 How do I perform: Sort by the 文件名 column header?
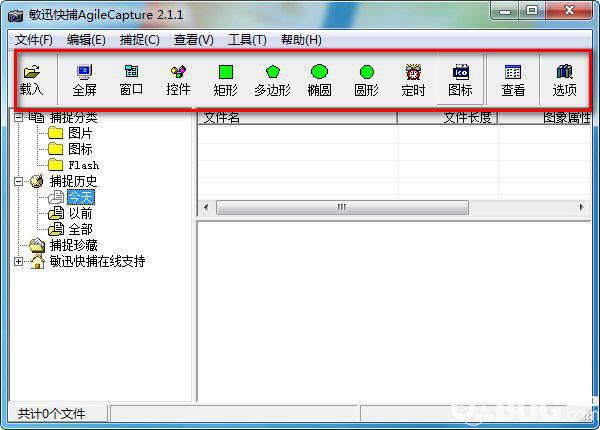pyautogui.click(x=297, y=118)
